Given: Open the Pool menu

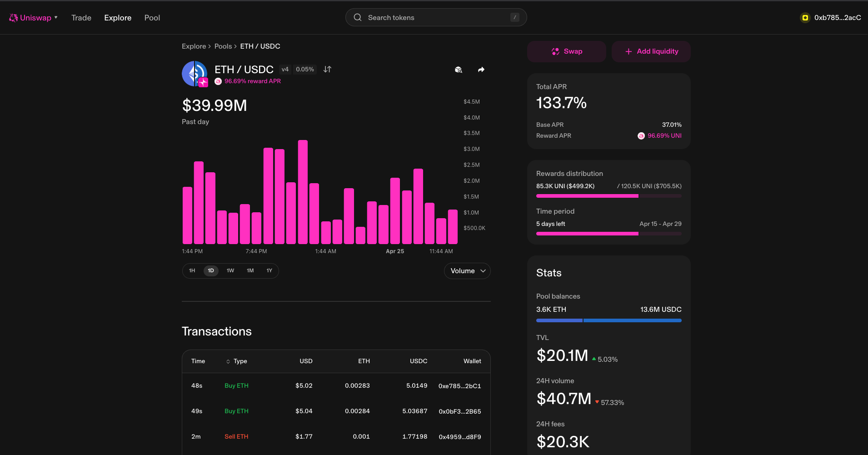Looking at the screenshot, I should [x=152, y=18].
